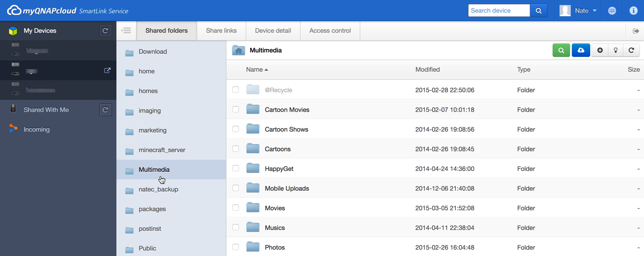Refresh the My Devices list
The image size is (644, 256).
tap(105, 31)
